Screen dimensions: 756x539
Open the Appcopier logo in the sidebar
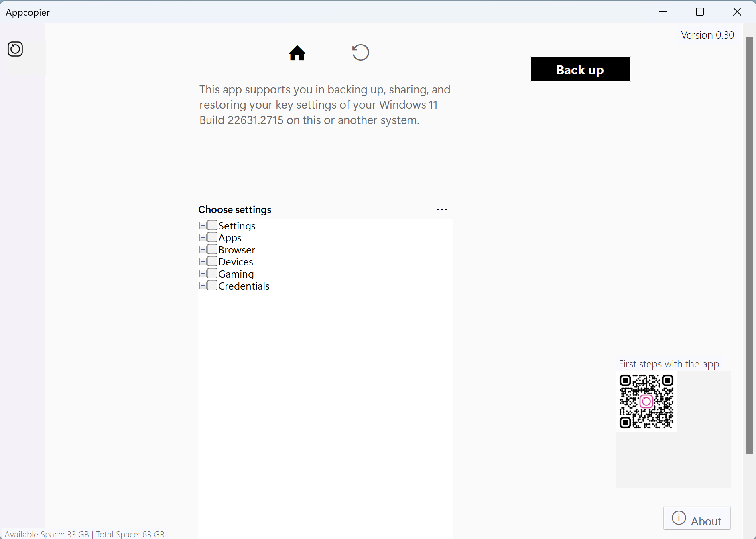click(x=15, y=49)
